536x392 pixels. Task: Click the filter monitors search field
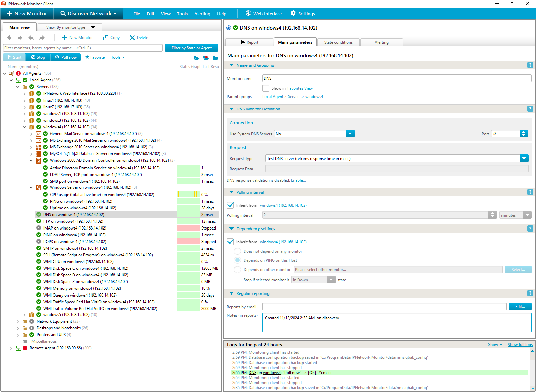[x=83, y=48]
